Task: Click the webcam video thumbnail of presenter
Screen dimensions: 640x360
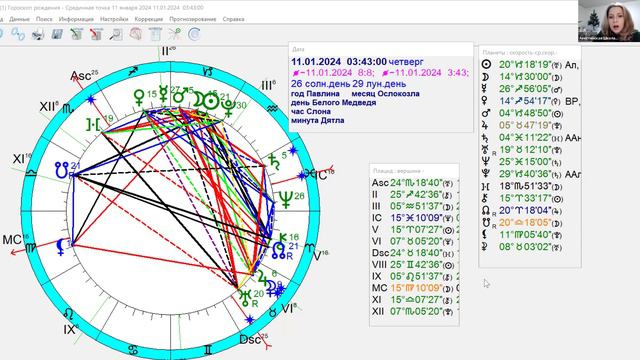Action: [609, 21]
